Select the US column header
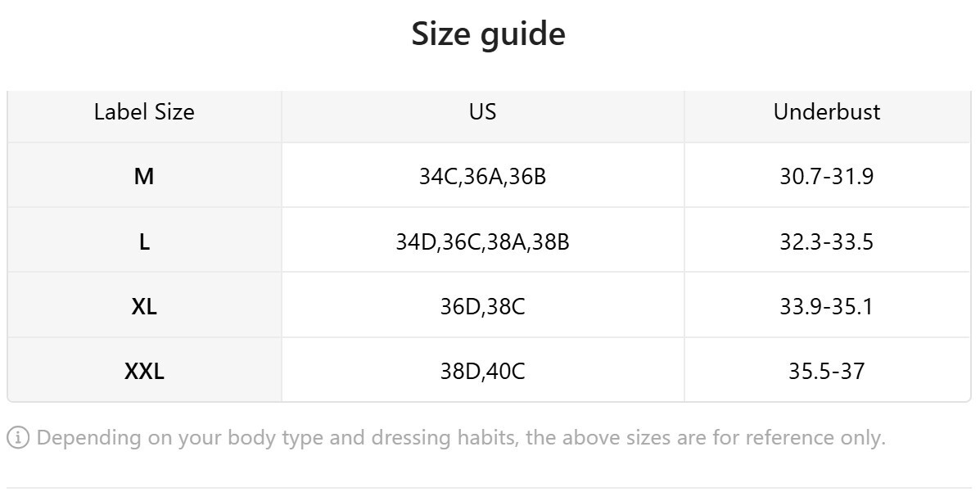This screenshot has width=980, height=501. (482, 112)
